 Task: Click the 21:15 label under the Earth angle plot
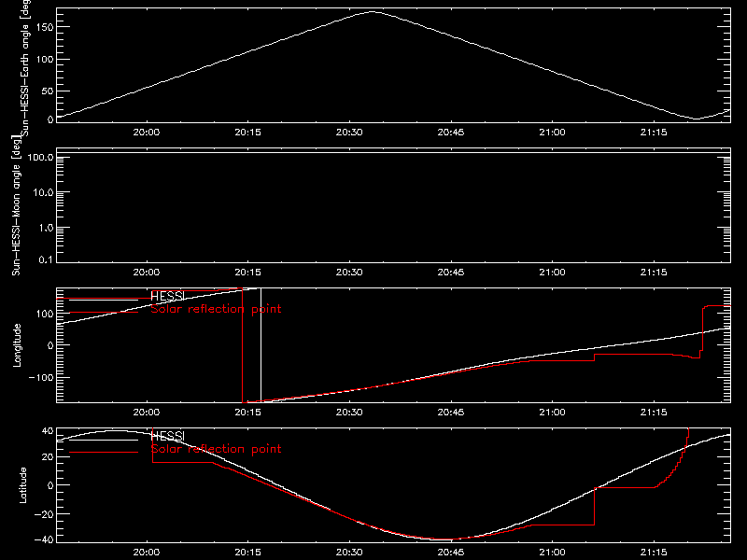654,132
